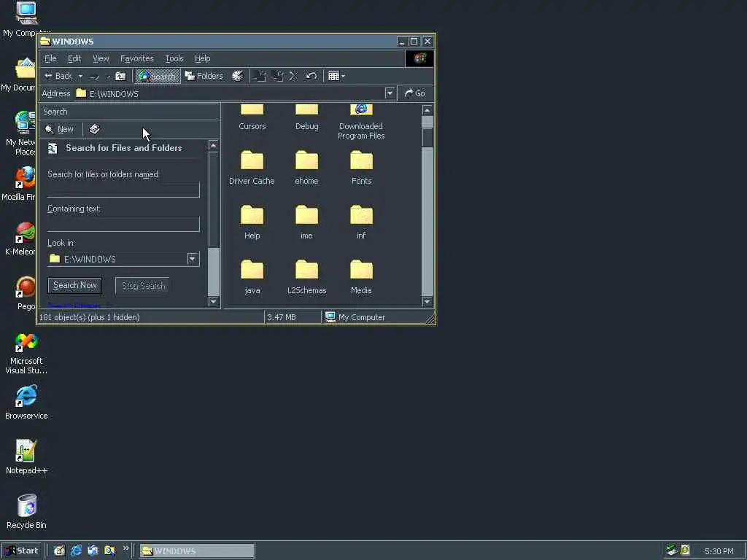The height and width of the screenshot is (560, 747).
Task: Click the file list scroll up arrow
Action: pos(427,110)
